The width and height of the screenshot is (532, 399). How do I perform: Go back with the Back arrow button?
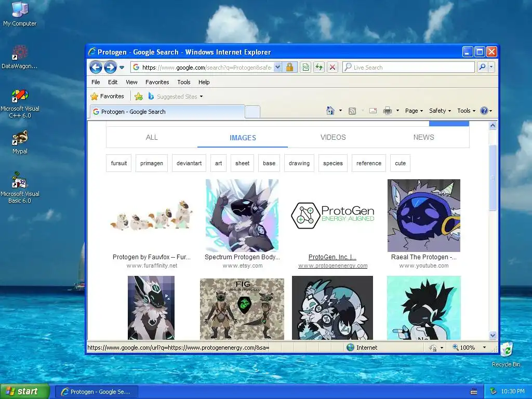(x=96, y=67)
